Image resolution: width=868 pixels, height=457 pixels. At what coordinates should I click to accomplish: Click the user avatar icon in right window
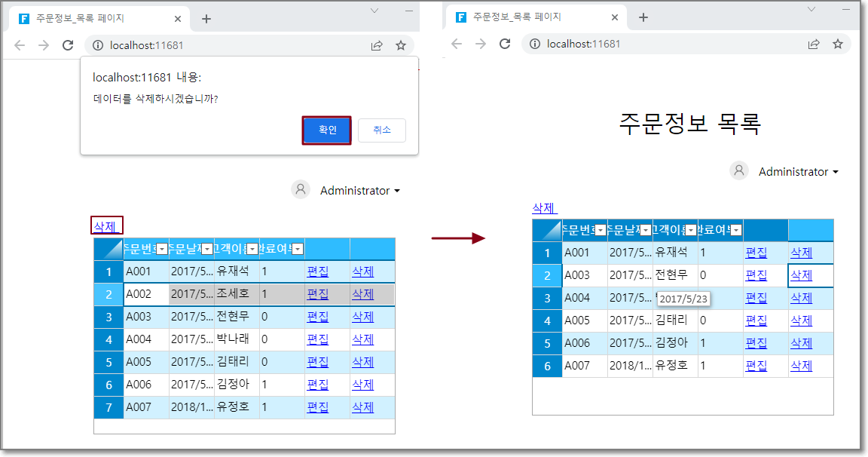[x=738, y=171]
